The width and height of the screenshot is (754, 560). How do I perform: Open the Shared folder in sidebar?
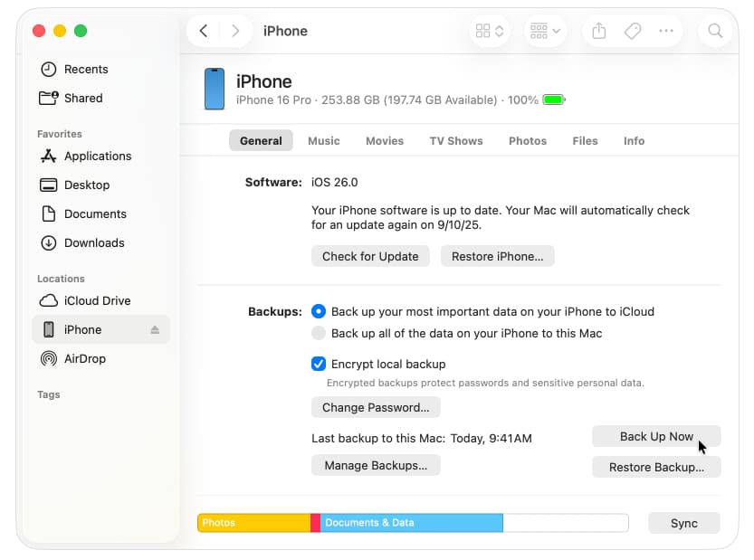click(101, 98)
